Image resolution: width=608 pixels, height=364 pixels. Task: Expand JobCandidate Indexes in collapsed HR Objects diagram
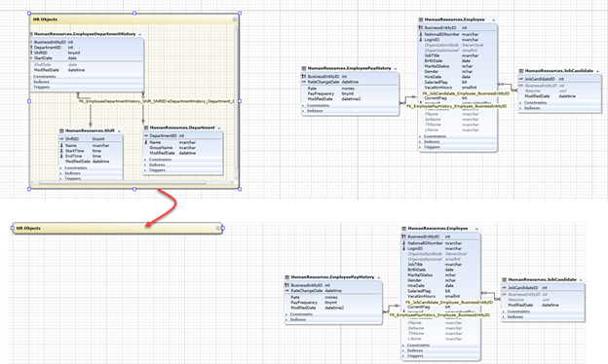(504, 317)
